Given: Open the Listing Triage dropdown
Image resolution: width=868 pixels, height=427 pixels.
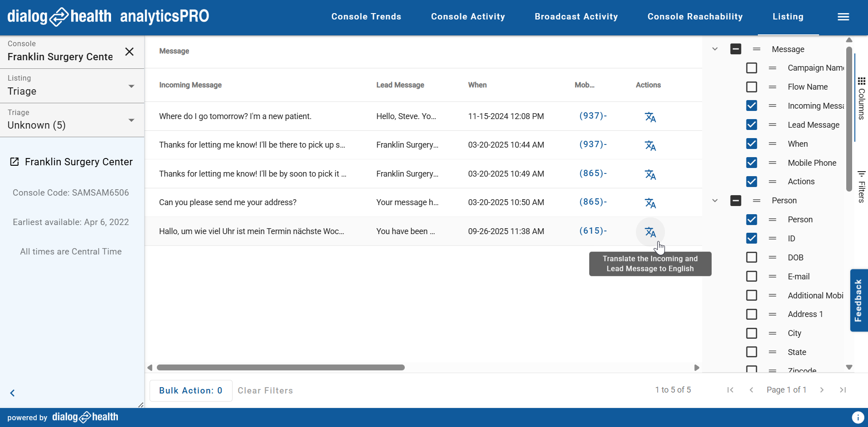Looking at the screenshot, I should [x=72, y=86].
